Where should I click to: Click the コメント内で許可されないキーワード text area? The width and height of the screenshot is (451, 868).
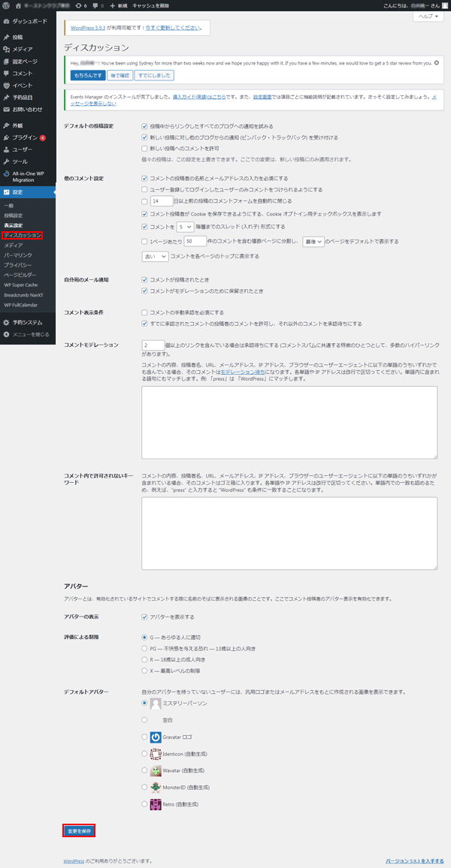(x=290, y=533)
